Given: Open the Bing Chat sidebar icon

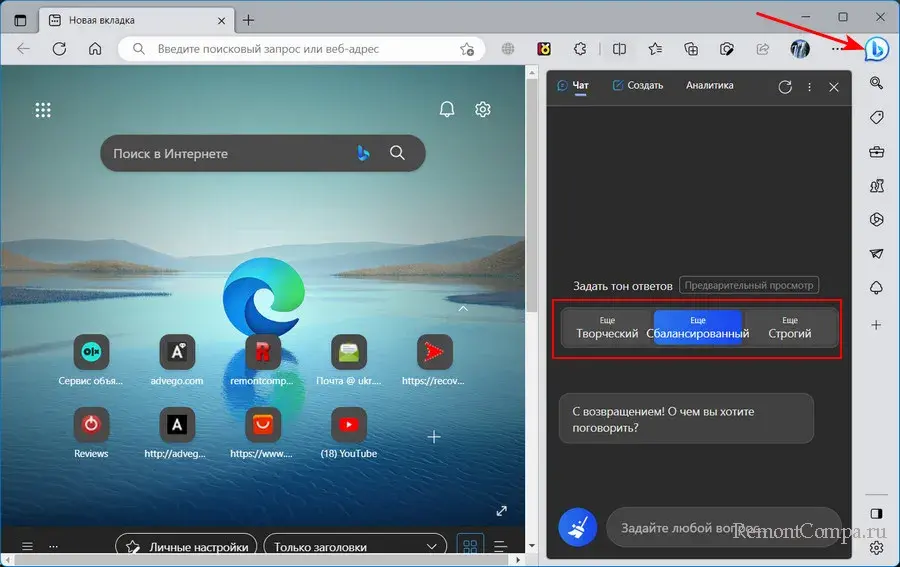Looking at the screenshot, I should [876, 49].
